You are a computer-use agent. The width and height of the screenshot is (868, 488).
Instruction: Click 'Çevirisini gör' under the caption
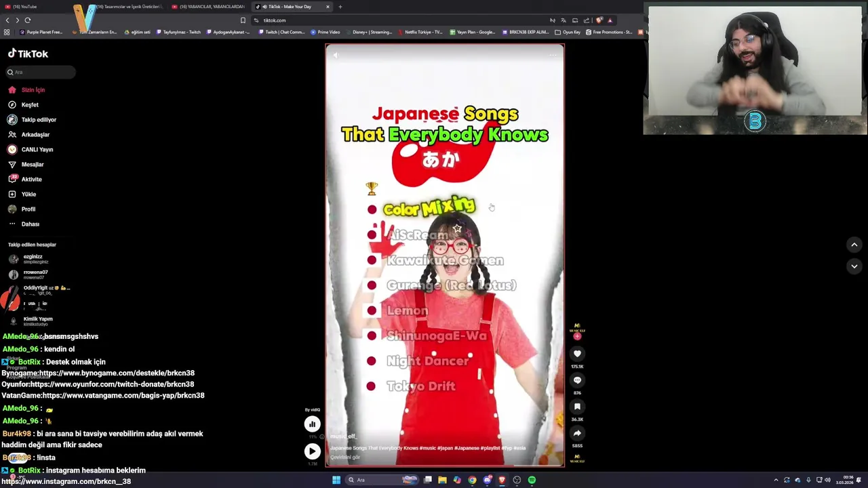point(345,457)
